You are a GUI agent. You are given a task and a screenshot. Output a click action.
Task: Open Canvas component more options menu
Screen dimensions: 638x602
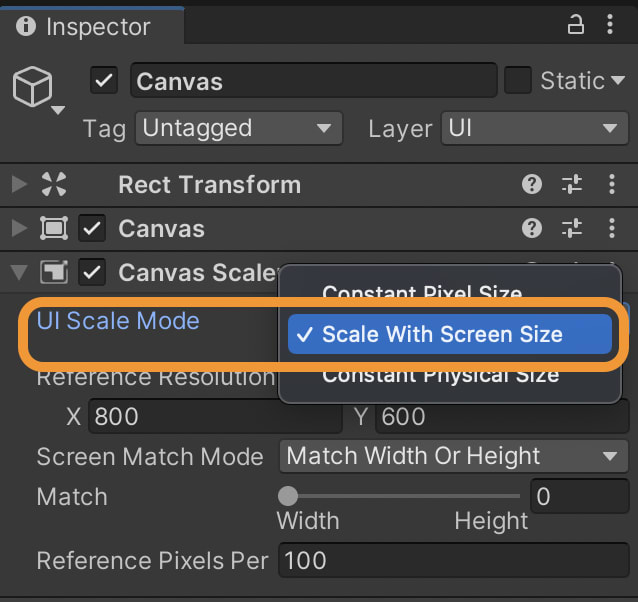coord(612,228)
